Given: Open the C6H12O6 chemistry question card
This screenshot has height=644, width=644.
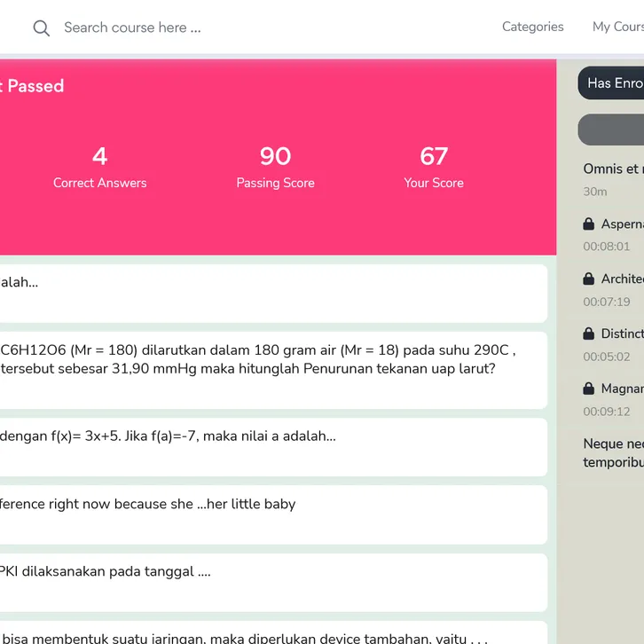Looking at the screenshot, I should click(x=266, y=369).
